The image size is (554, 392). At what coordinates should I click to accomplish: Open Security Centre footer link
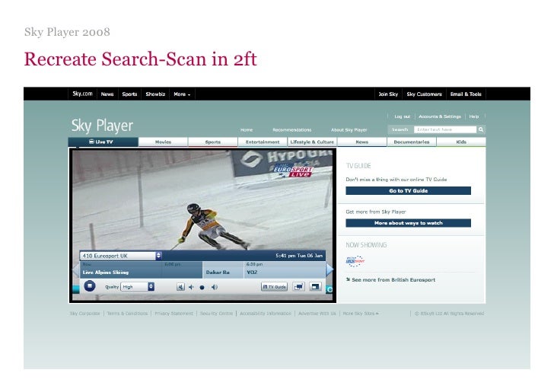[216, 313]
